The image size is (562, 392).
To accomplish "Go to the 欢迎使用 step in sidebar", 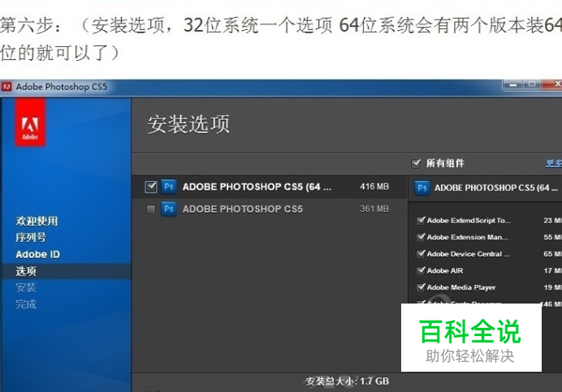I will pos(37,221).
